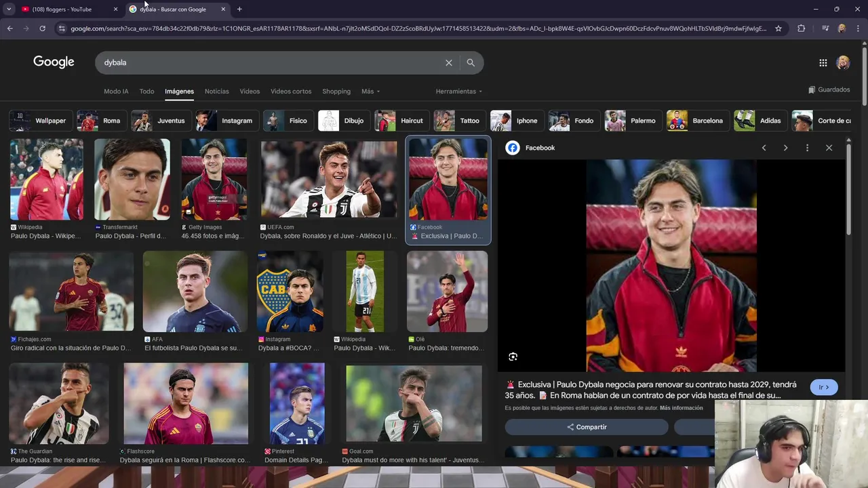Filter by Dibujo chip
This screenshot has height=488, width=868.
[x=343, y=121]
